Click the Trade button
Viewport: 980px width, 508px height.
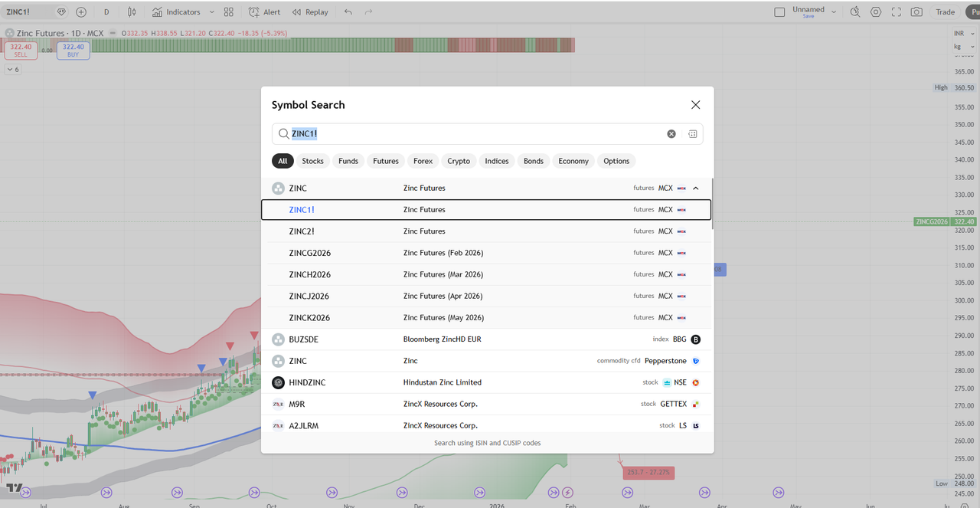pos(946,11)
